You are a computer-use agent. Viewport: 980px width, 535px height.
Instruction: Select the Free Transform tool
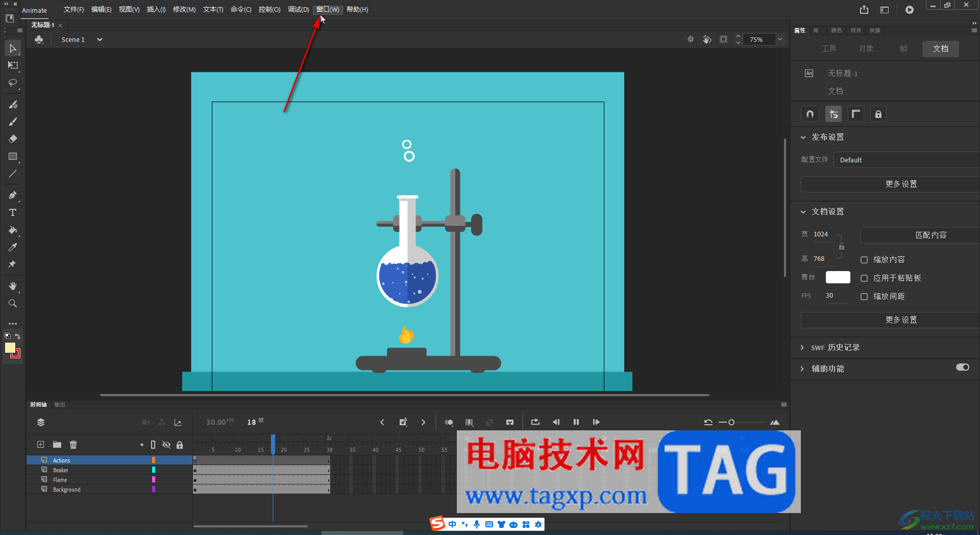13,65
